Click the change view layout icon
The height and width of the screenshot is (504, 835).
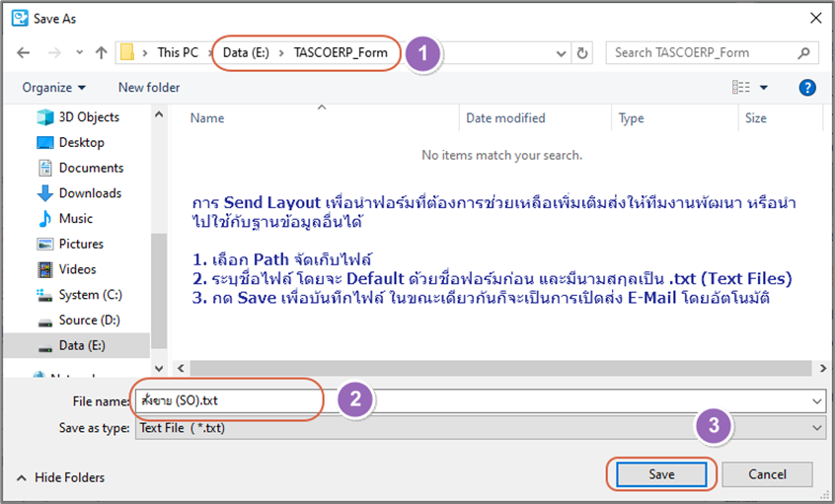(742, 88)
